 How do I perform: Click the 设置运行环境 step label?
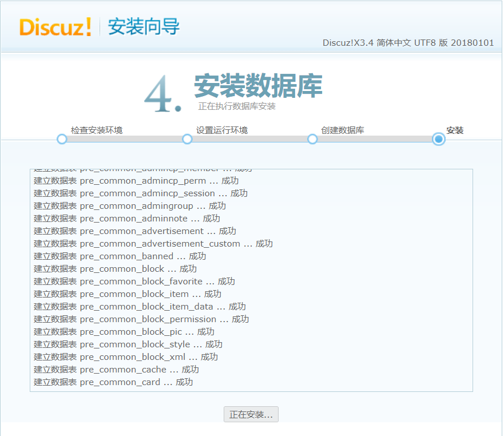(x=222, y=130)
